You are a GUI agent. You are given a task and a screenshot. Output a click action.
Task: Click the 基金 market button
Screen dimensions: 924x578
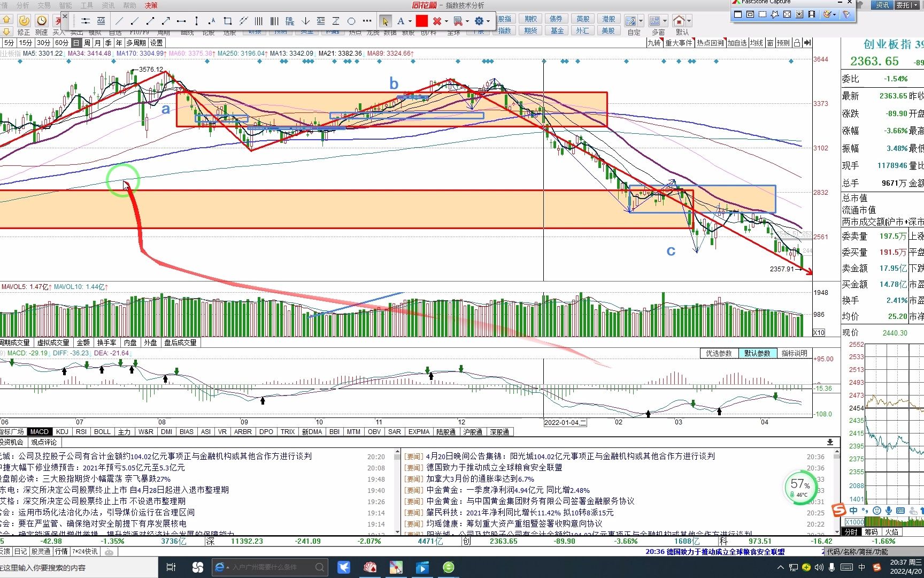557,31
